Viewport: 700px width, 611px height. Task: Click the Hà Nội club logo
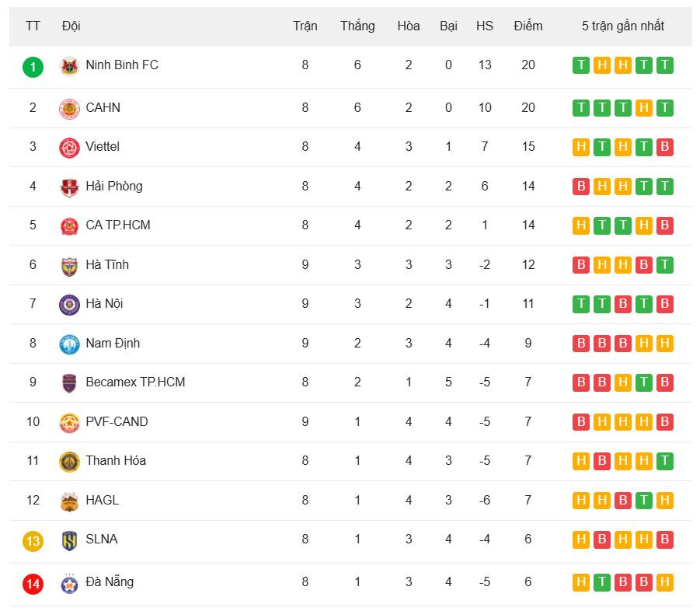point(69,305)
